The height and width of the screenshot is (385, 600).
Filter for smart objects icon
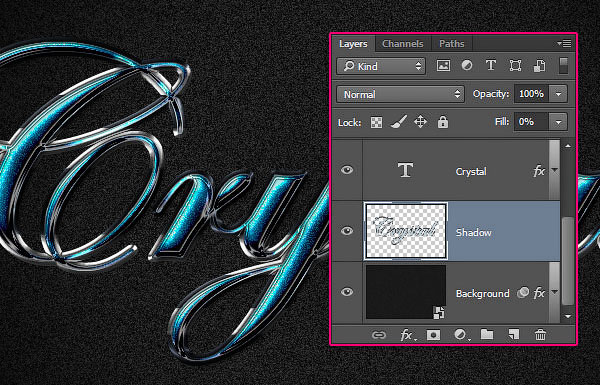click(x=539, y=66)
